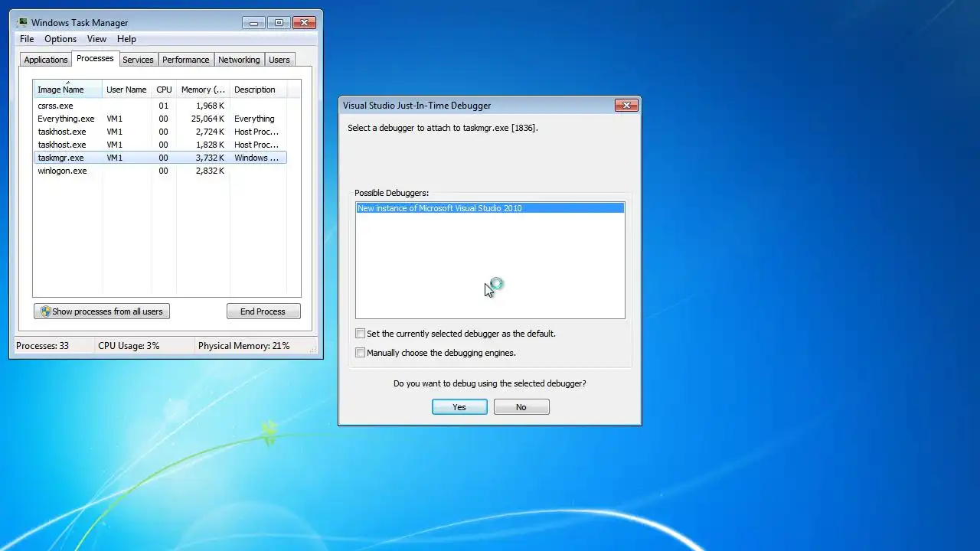The height and width of the screenshot is (551, 980).
Task: Select New instance of Microsoft Visual Studio 2010
Action: [490, 208]
